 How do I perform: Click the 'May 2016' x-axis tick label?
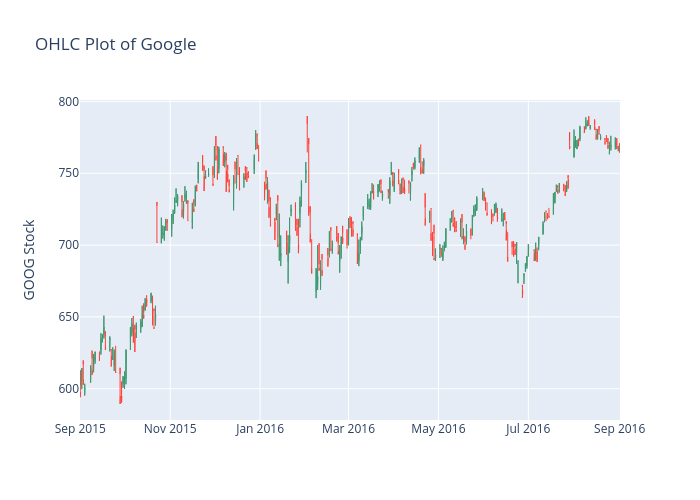coord(438,429)
